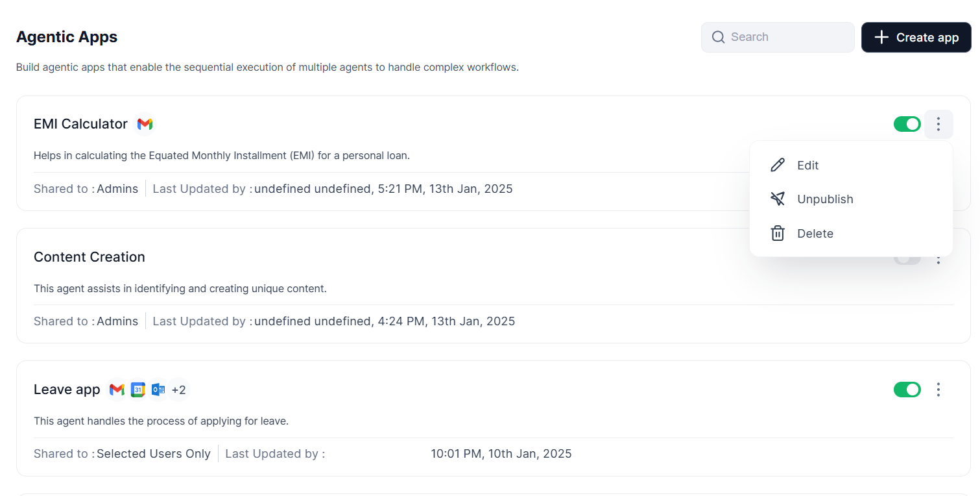The height and width of the screenshot is (496, 980).
Task: Turn off the Leave app toggle
Action: coord(907,390)
